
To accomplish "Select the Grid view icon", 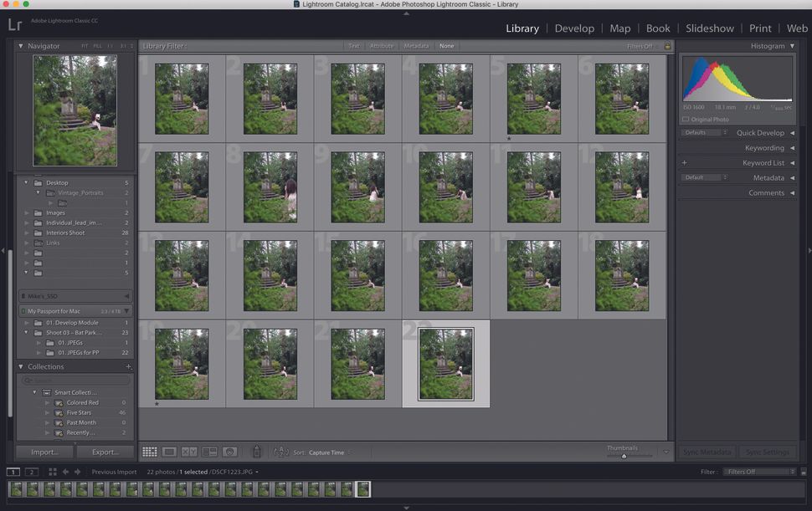I will (x=149, y=452).
